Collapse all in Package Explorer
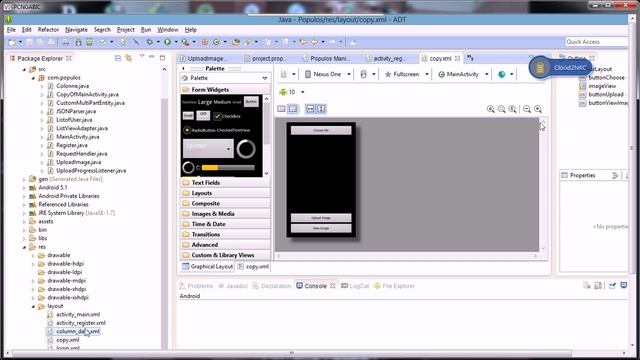Screen dimensions: 640x360 (118, 58)
